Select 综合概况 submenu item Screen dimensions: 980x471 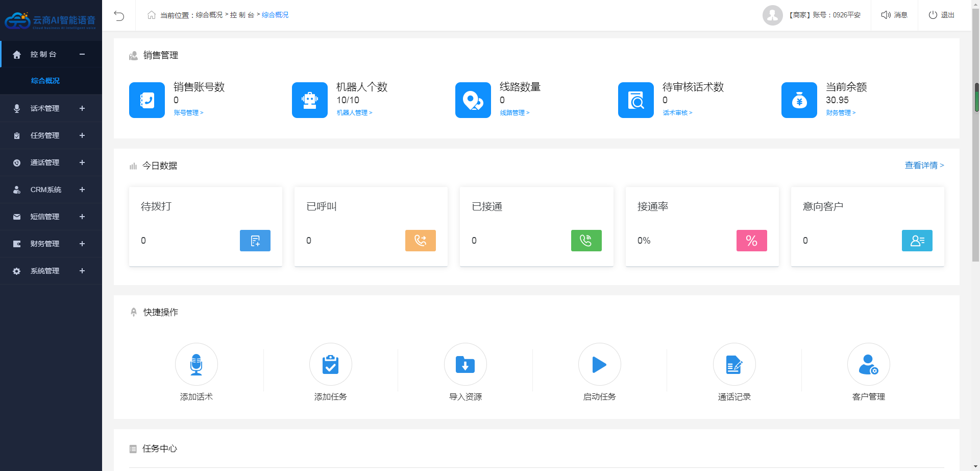[45, 81]
